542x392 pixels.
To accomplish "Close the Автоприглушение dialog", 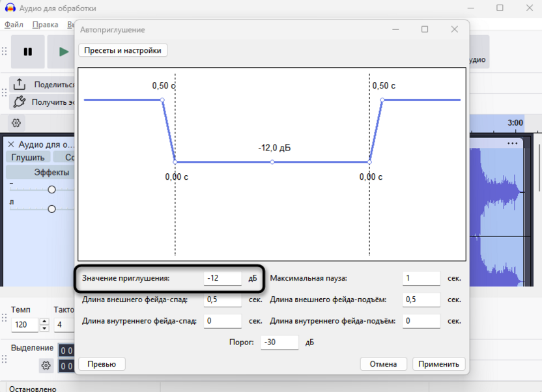I will coord(455,30).
